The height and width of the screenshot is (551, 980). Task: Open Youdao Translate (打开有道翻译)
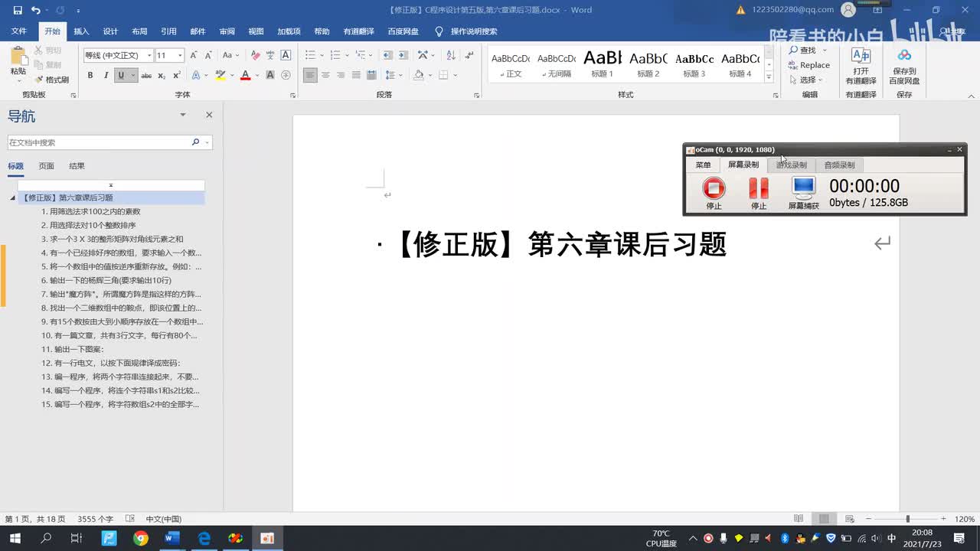[861, 66]
